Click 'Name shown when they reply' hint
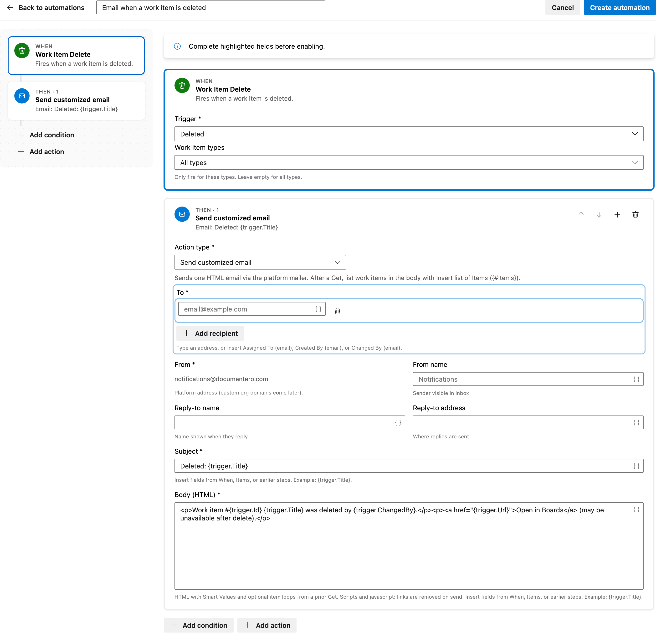The height and width of the screenshot is (644, 656). (211, 436)
